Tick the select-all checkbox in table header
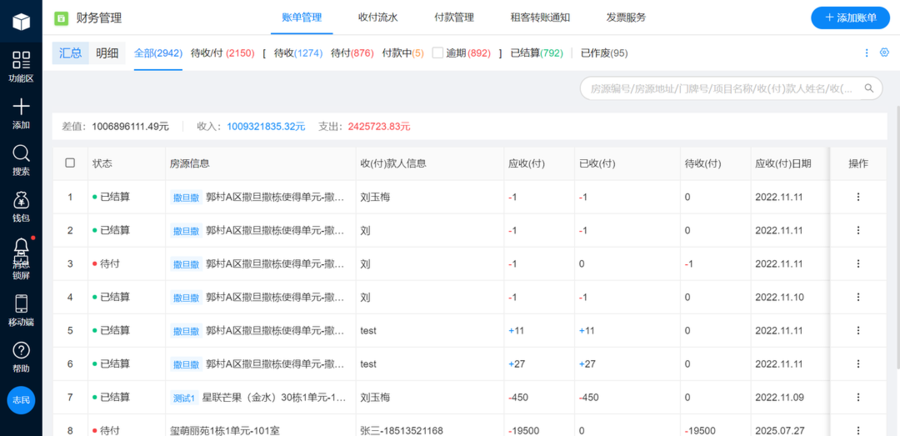Image resolution: width=900 pixels, height=436 pixels. (x=70, y=163)
